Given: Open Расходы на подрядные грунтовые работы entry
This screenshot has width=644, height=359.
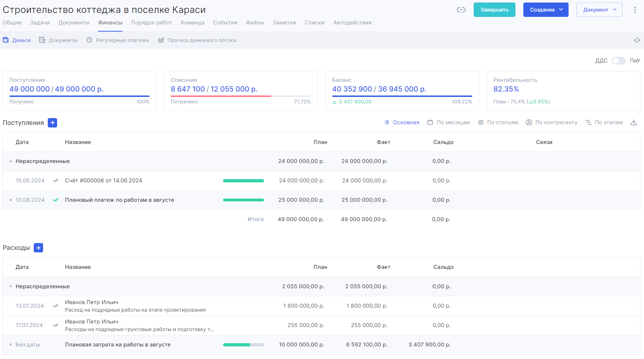Looking at the screenshot, I should (139, 329).
